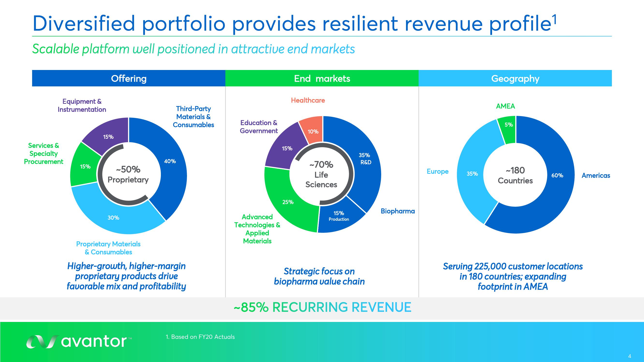Click the 15% Production slice

pyautogui.click(x=339, y=216)
